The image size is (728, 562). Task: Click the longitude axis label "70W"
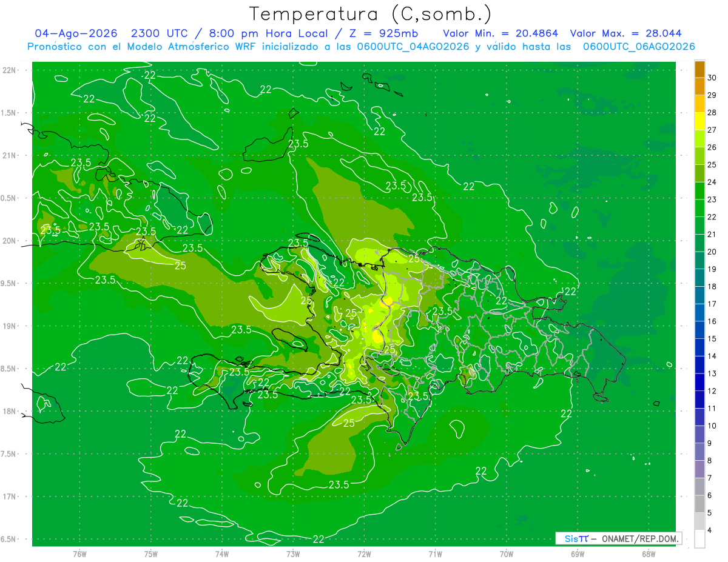507,553
